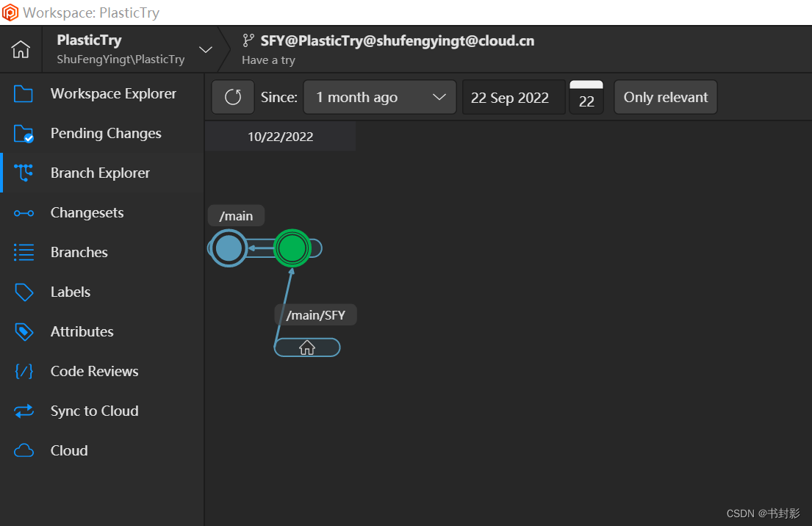Click the SFY@PlasticTry@shufengyingt@cloud.cn branch title

pyautogui.click(x=398, y=41)
